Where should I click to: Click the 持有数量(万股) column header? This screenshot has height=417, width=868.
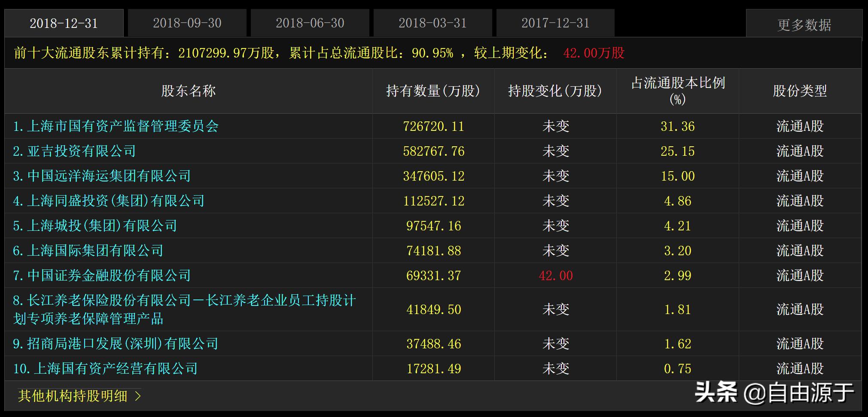click(x=433, y=91)
